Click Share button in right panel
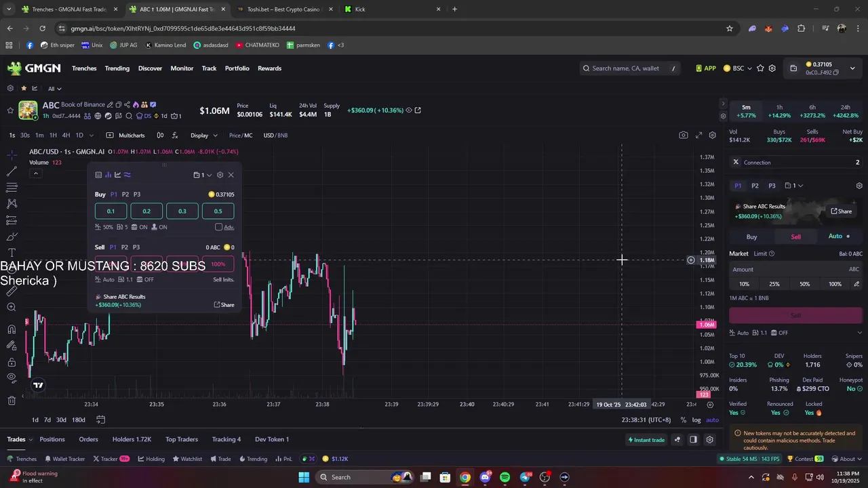This screenshot has width=868, height=488. pos(842,211)
